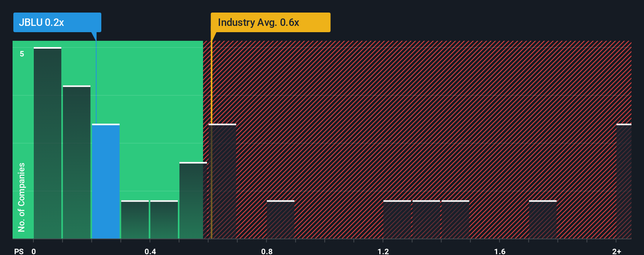Click the 1.6 x-axis label
This screenshot has width=644, height=255.
coord(500,251)
